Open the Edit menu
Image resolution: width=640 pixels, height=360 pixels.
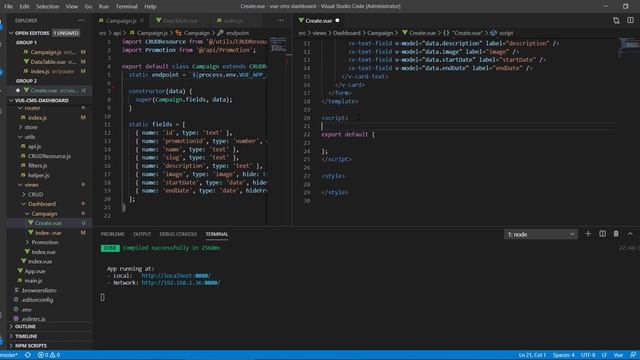click(x=24, y=6)
